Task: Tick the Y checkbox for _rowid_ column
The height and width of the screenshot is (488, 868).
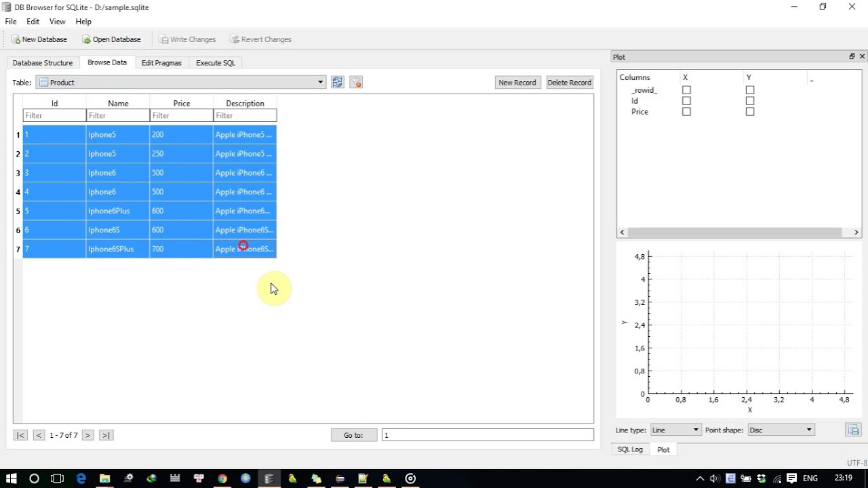Action: point(750,90)
